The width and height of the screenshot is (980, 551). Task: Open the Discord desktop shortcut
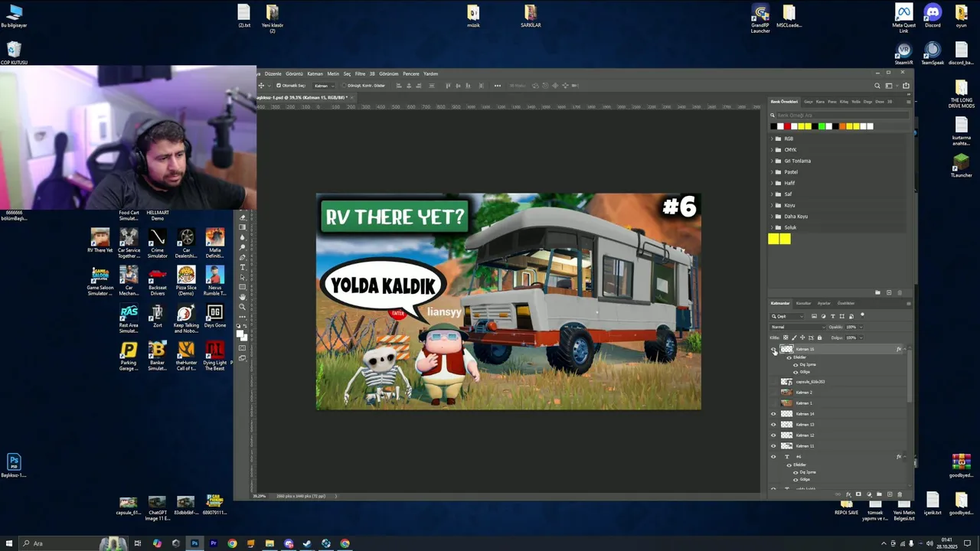(933, 15)
